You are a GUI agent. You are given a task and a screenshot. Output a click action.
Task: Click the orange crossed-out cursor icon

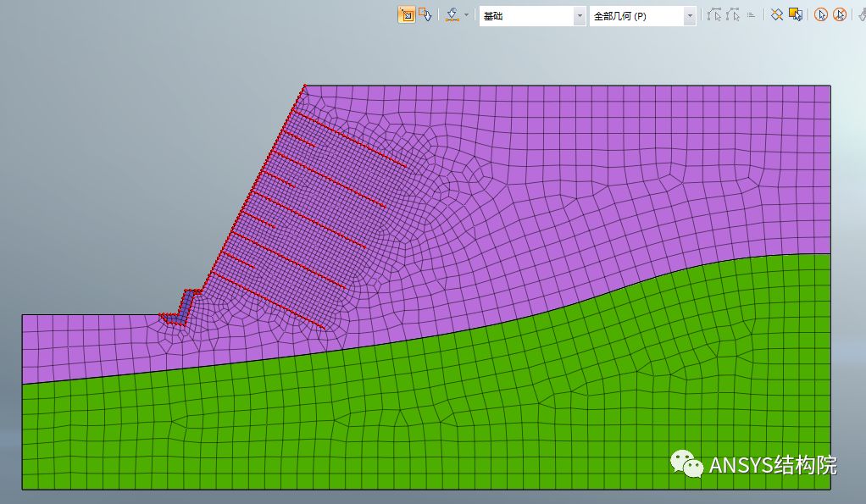(840, 15)
